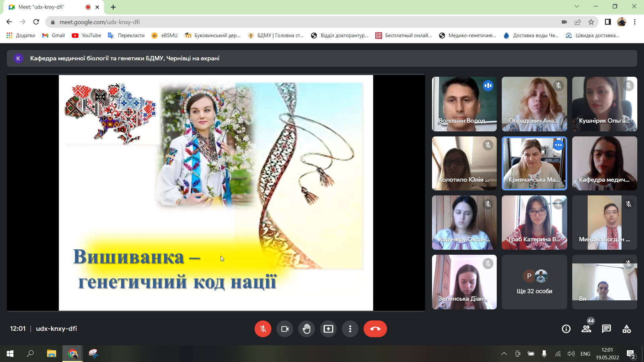Toggle the camera button
644x362 pixels.
coord(285,329)
